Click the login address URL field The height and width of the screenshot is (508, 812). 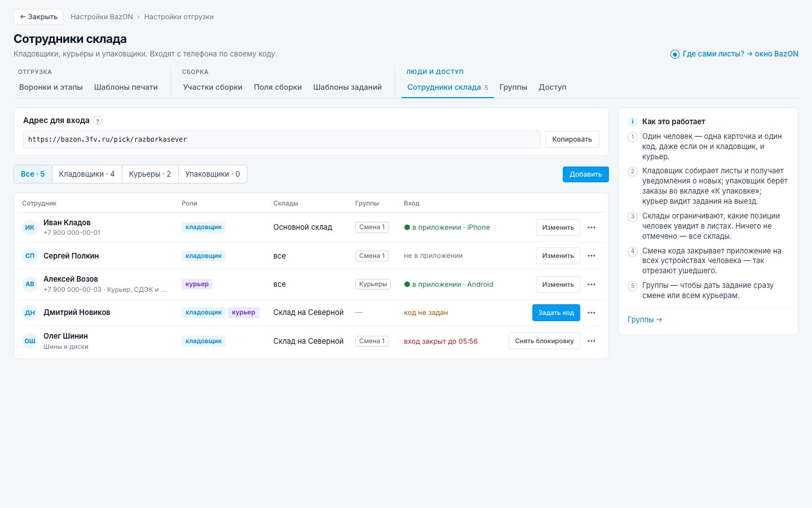pos(282,139)
